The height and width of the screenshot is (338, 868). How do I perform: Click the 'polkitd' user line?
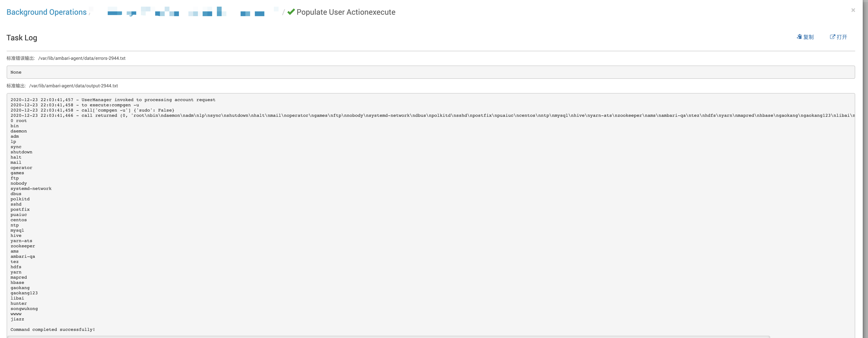point(20,199)
